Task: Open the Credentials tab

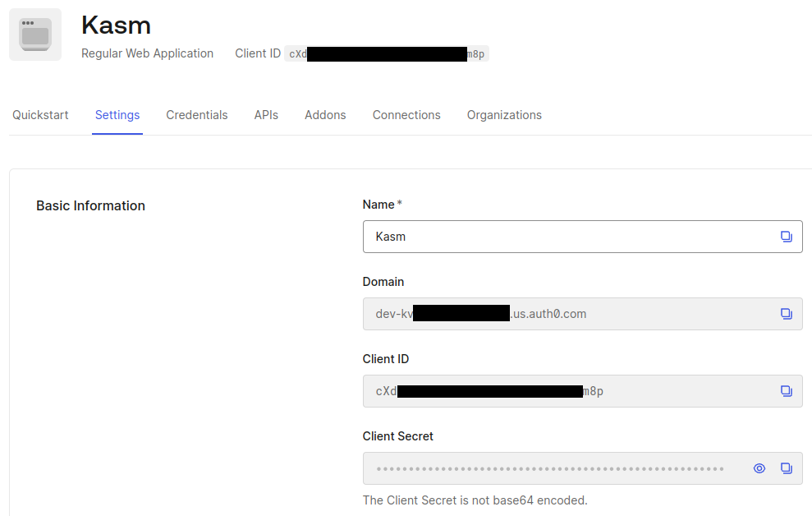Action: [197, 115]
